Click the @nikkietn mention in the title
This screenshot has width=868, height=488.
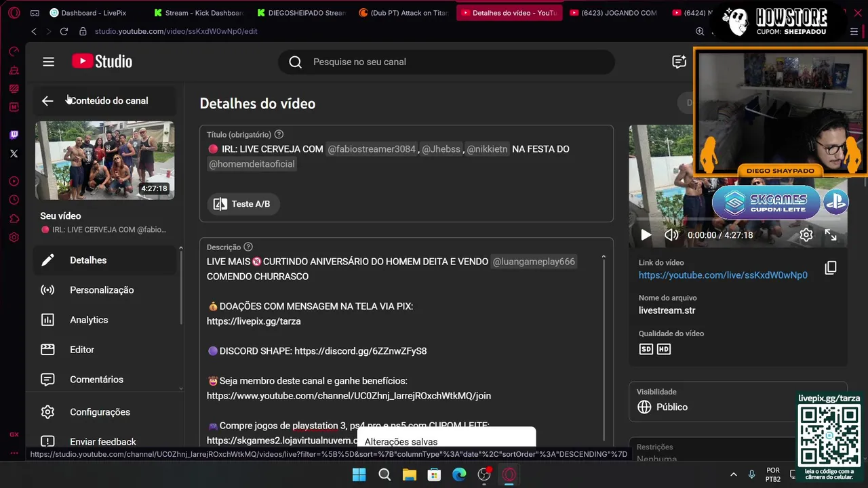[487, 149]
